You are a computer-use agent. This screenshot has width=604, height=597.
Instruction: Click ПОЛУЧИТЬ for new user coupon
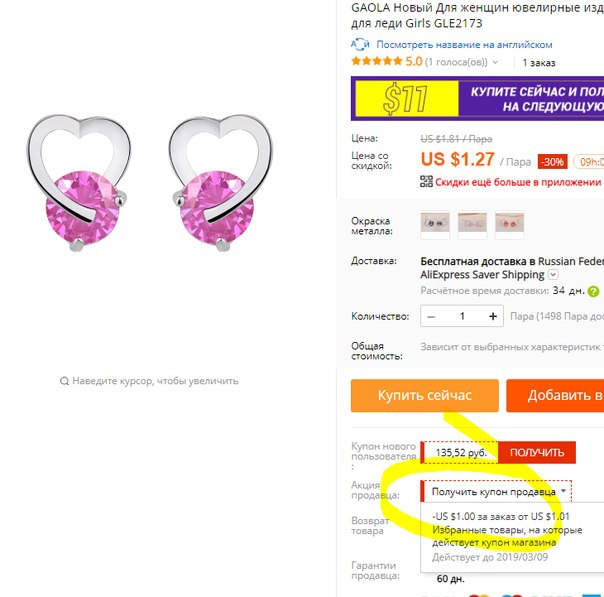coord(537,453)
